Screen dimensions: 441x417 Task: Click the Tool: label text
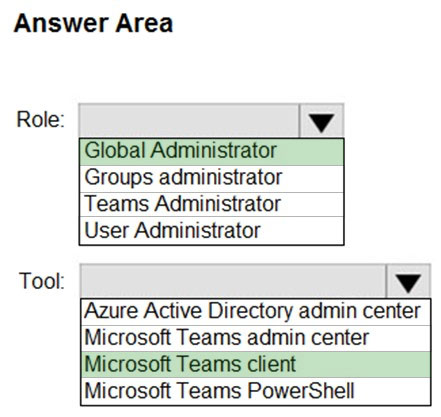click(42, 281)
